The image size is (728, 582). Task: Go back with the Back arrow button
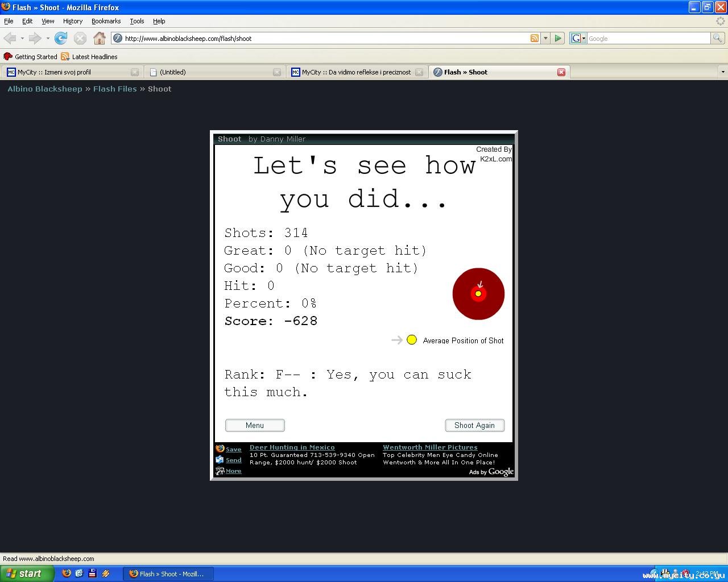click(x=10, y=38)
